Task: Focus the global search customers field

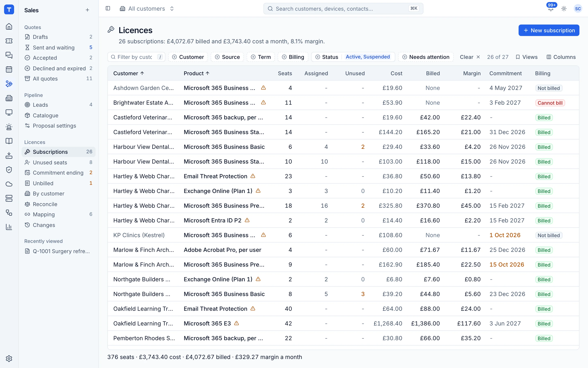Action: tap(343, 9)
